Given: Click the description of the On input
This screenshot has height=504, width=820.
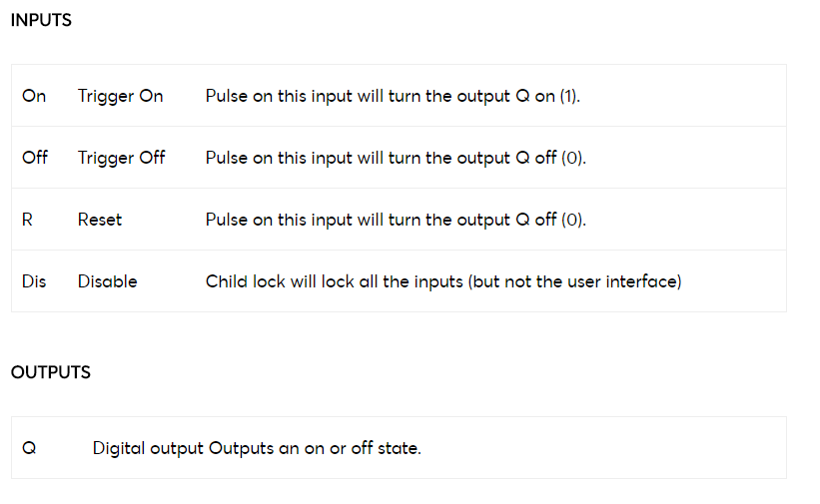Looking at the screenshot, I should (x=393, y=96).
